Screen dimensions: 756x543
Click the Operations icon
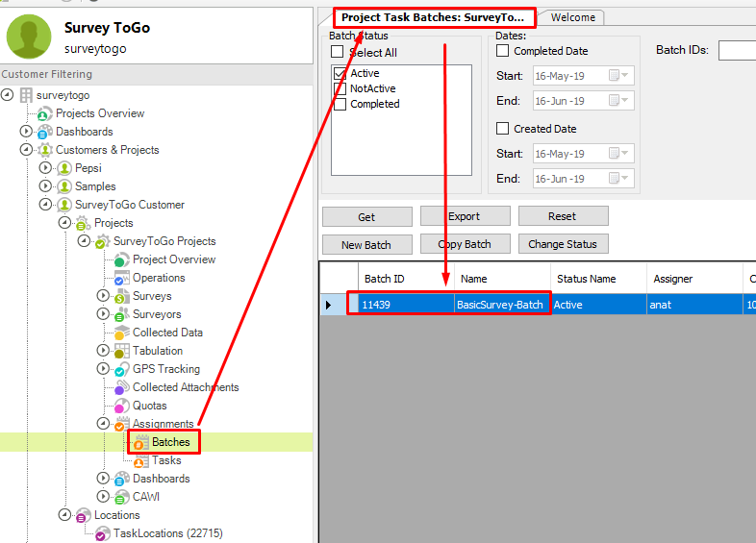pos(121,278)
